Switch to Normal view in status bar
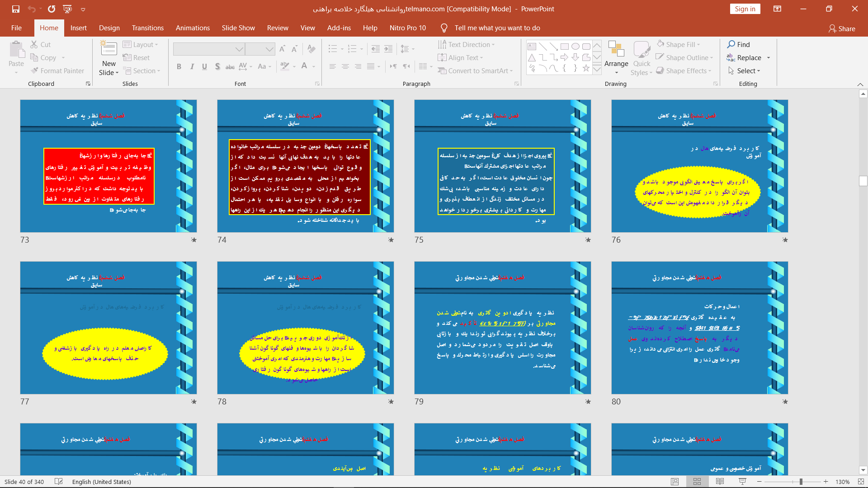Image resolution: width=868 pixels, height=488 pixels. 675,482
